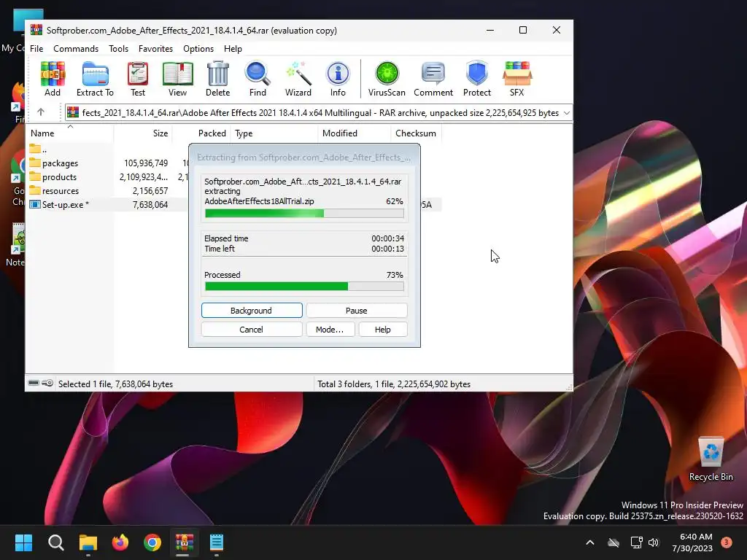
Task: Click the Processed progress bar at 73%
Action: tap(304, 286)
